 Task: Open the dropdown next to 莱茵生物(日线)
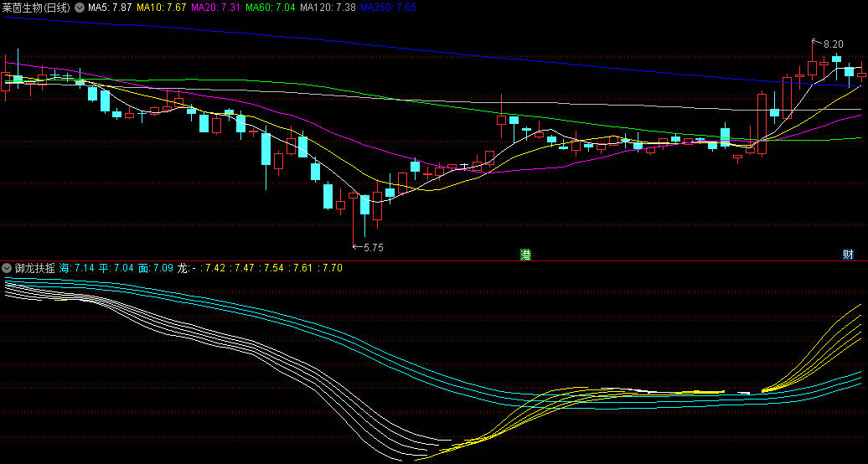[79, 8]
